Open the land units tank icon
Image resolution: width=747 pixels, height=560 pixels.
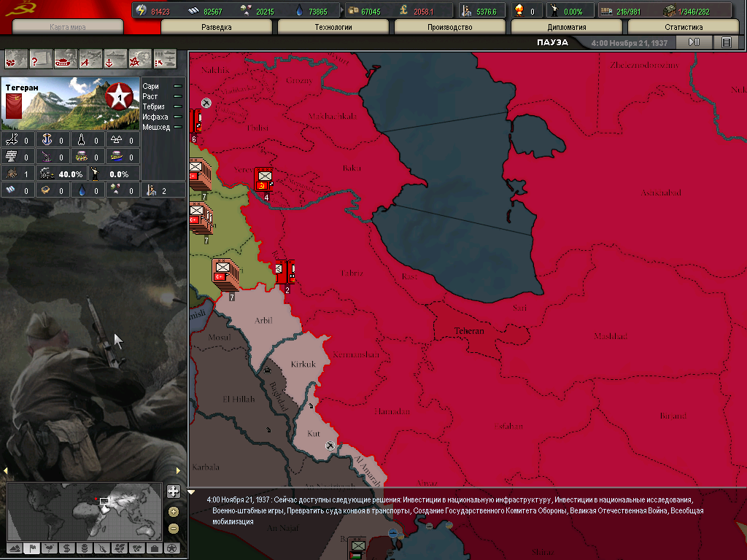[x=66, y=60]
